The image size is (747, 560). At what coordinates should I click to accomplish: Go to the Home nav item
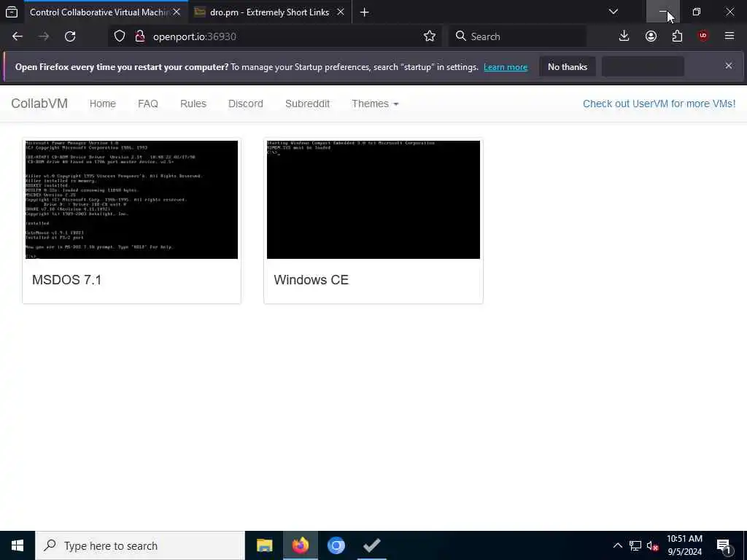pos(102,104)
